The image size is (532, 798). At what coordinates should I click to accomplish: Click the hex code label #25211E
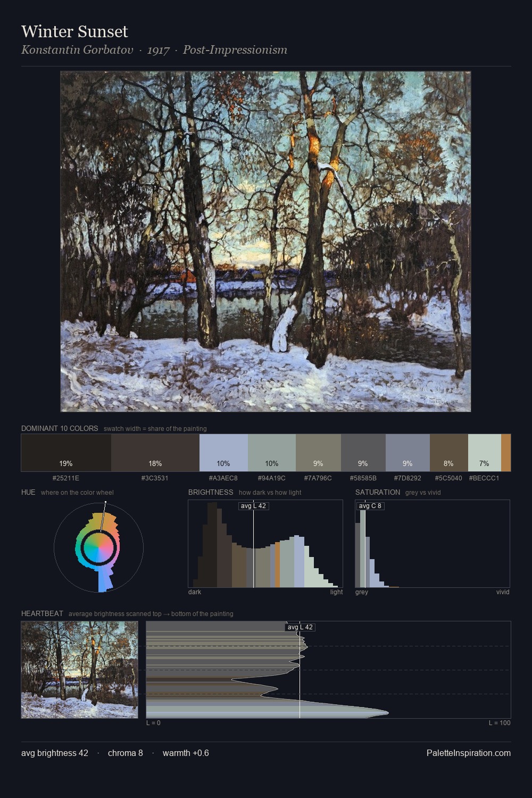click(x=66, y=478)
